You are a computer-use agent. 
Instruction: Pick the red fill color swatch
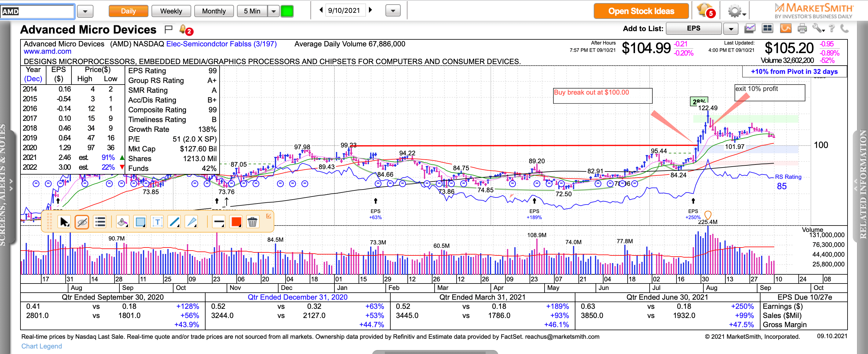pos(236,222)
